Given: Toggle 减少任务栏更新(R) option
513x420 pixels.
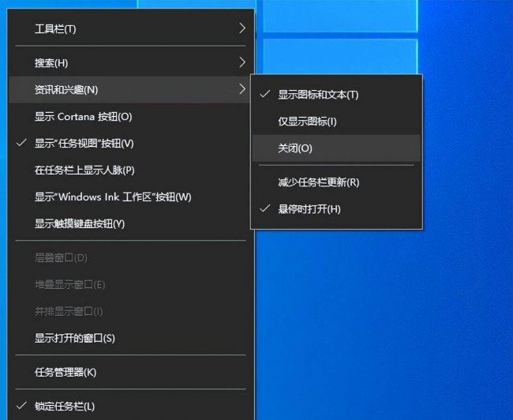Looking at the screenshot, I should (x=336, y=182).
